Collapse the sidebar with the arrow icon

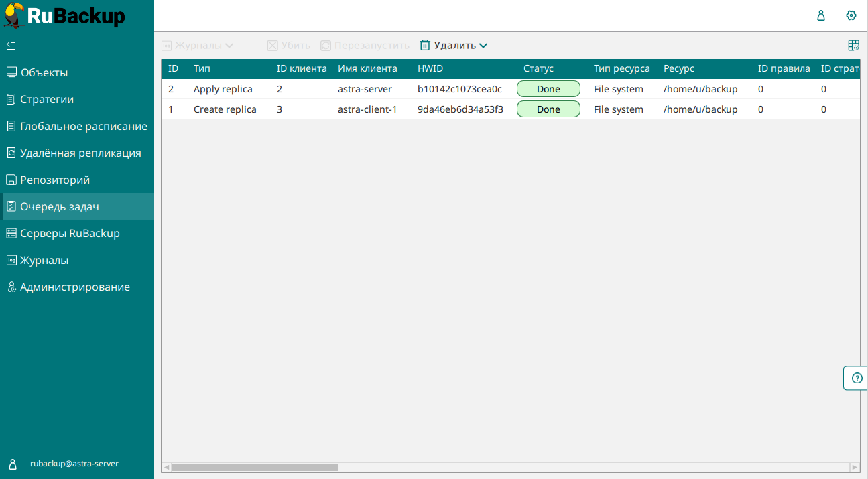click(x=11, y=46)
